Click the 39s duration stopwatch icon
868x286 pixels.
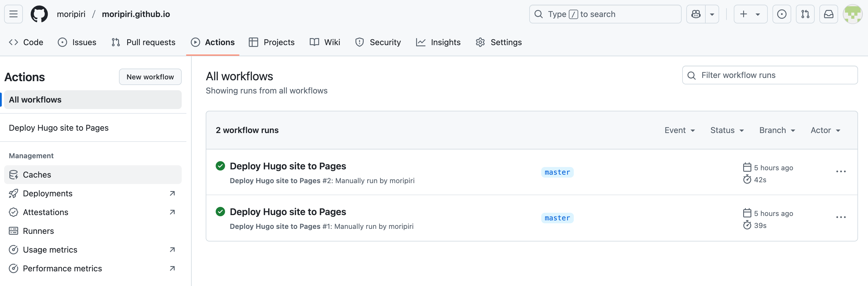click(x=747, y=225)
